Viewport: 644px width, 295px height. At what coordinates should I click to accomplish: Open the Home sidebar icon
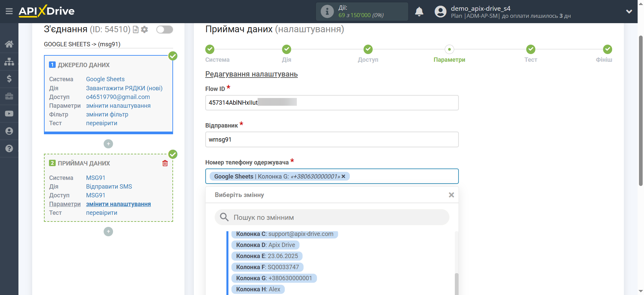tap(9, 44)
